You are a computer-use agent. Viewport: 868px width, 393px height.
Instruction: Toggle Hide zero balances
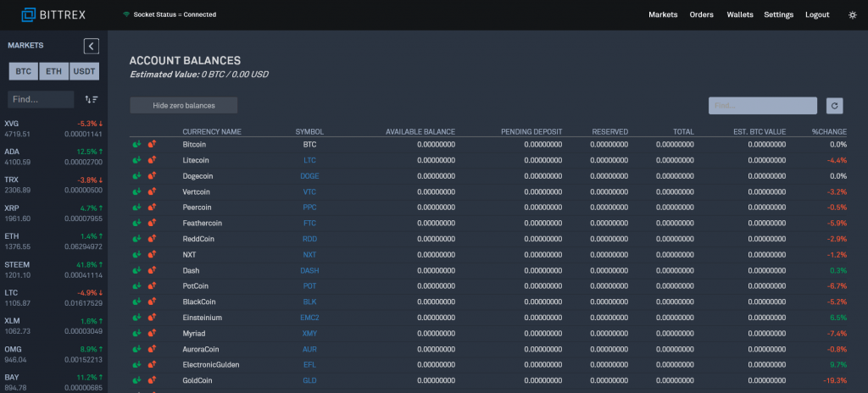tap(183, 105)
